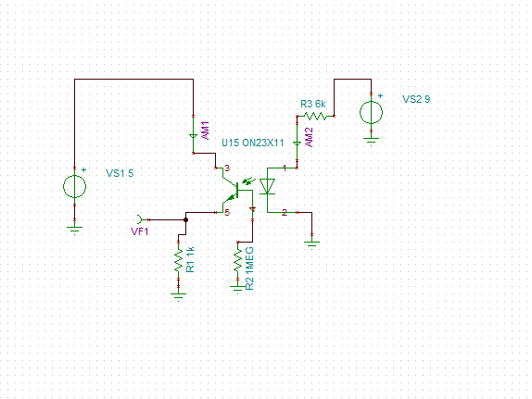Viewport: 532px width, 399px height.
Task: Select the R3 6k resistor symbol
Action: point(315,117)
